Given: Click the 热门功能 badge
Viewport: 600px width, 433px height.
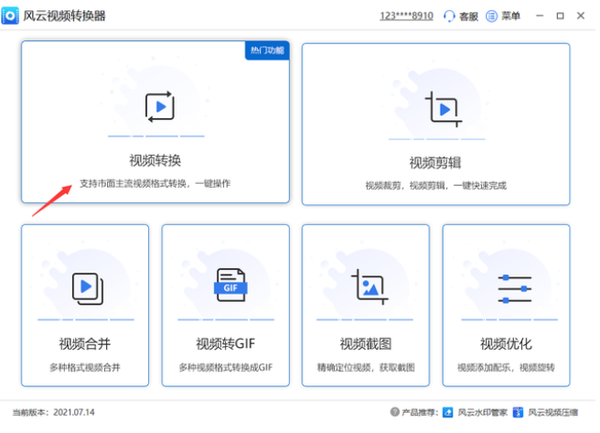Looking at the screenshot, I should 266,50.
